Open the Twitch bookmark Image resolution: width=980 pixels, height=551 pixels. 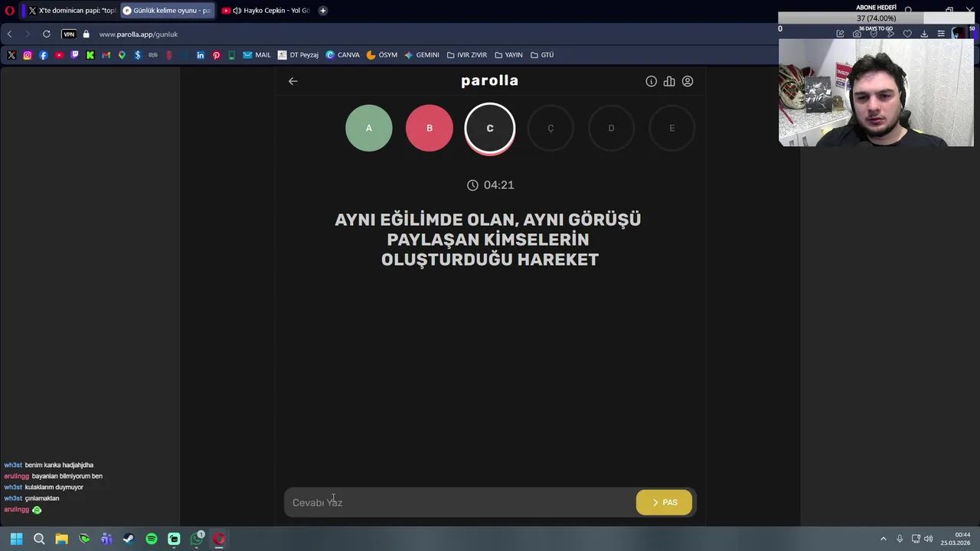point(74,55)
